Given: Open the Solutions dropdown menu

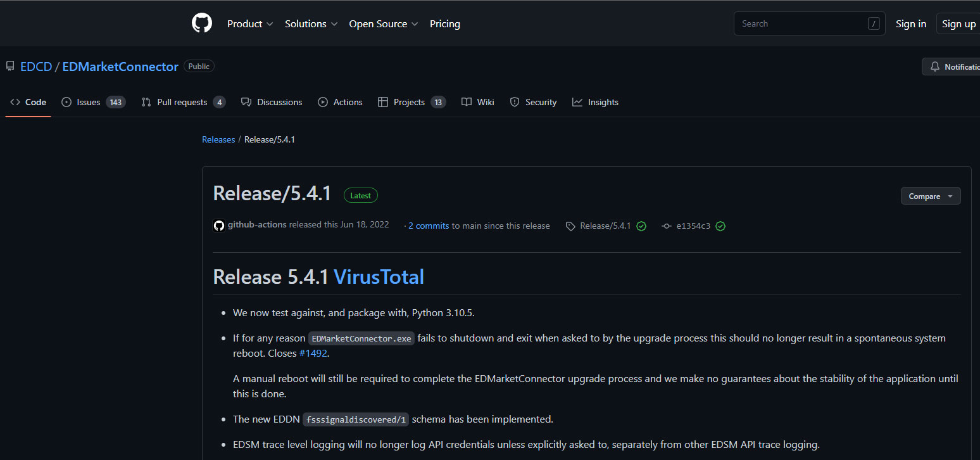Looking at the screenshot, I should coord(311,24).
